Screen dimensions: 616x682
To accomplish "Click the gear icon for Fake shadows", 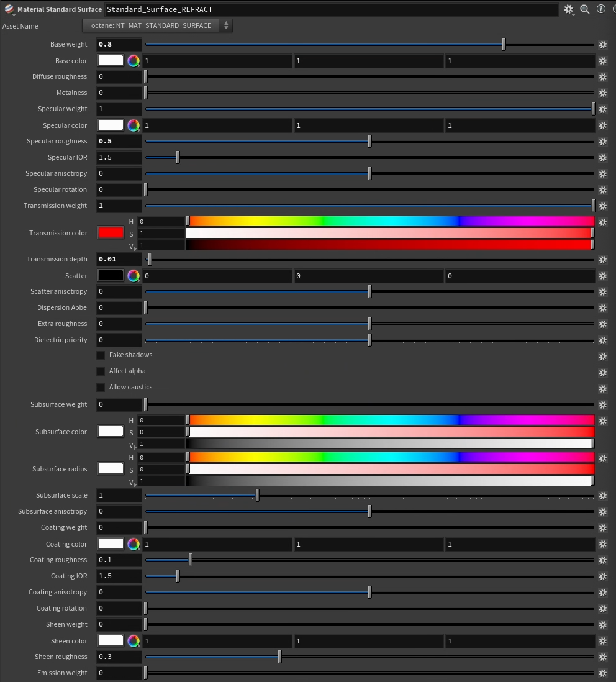I will [602, 357].
